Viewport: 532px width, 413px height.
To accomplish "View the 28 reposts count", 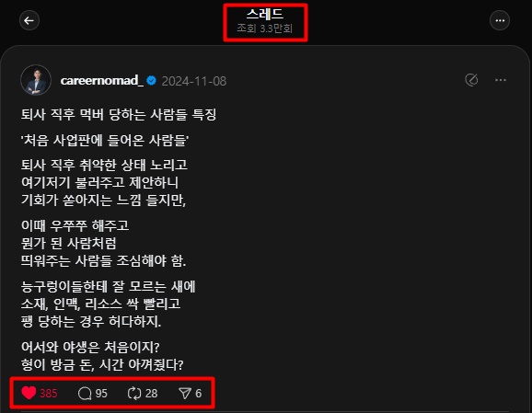I will (x=151, y=394).
